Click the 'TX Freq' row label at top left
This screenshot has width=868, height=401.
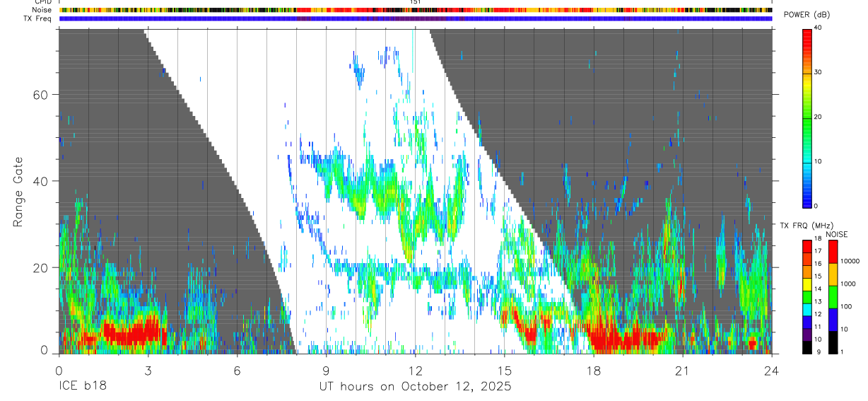click(38, 18)
